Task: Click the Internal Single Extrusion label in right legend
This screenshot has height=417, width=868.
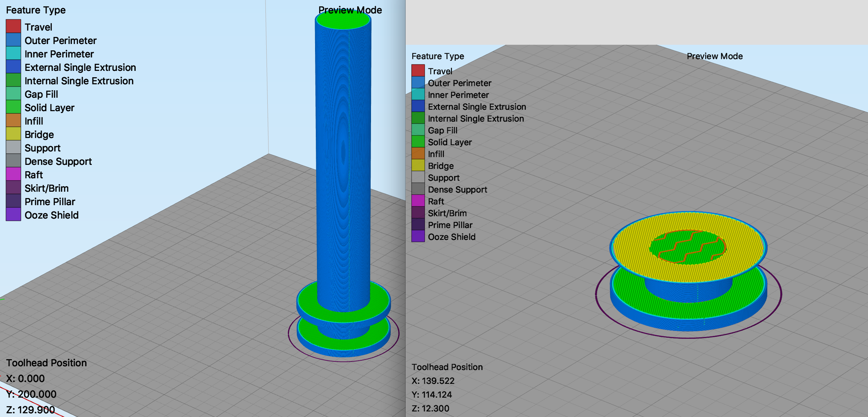Action: (476, 119)
